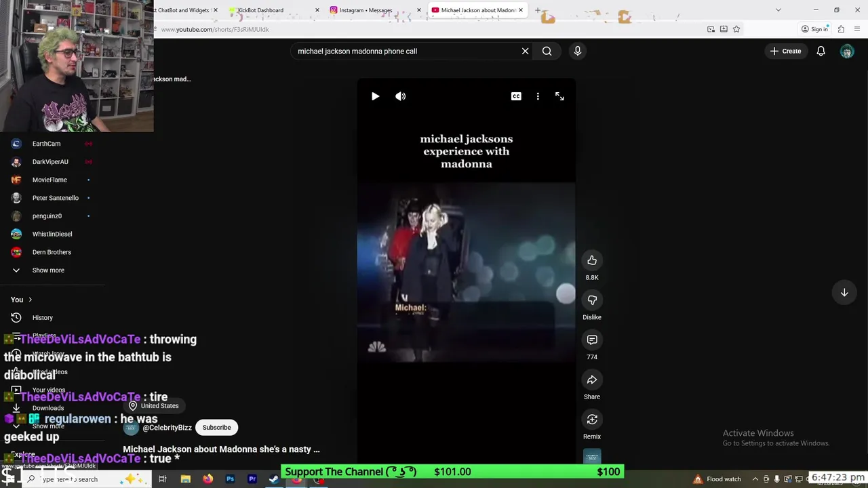868x488 pixels.
Task: Click the install/save page icon in address bar
Action: click(724, 29)
